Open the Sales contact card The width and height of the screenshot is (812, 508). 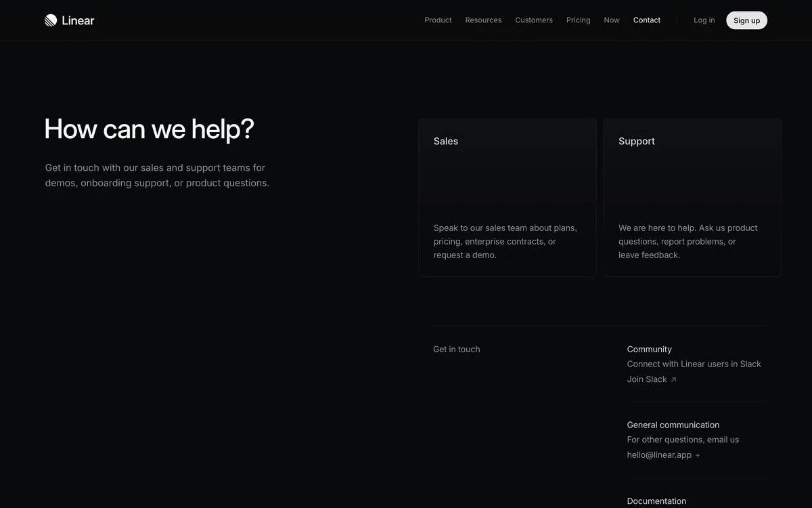point(507,198)
